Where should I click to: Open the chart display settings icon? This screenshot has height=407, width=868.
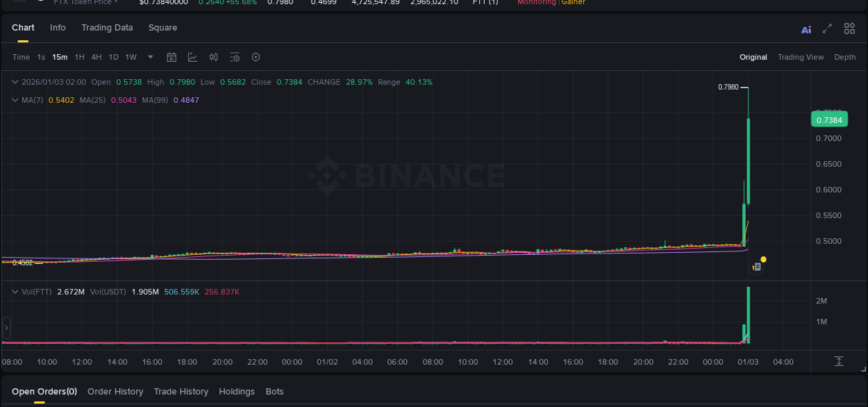coord(236,57)
